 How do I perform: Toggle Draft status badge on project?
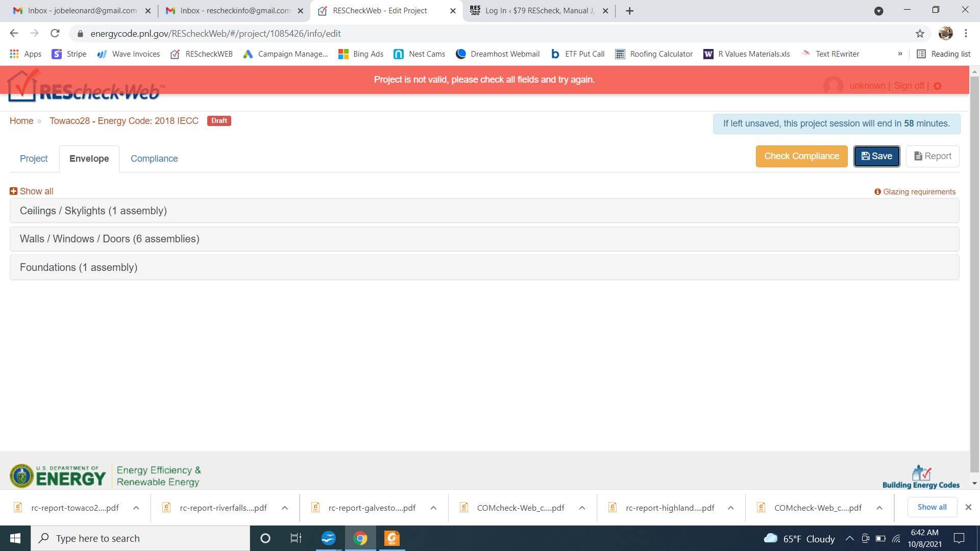pyautogui.click(x=219, y=121)
